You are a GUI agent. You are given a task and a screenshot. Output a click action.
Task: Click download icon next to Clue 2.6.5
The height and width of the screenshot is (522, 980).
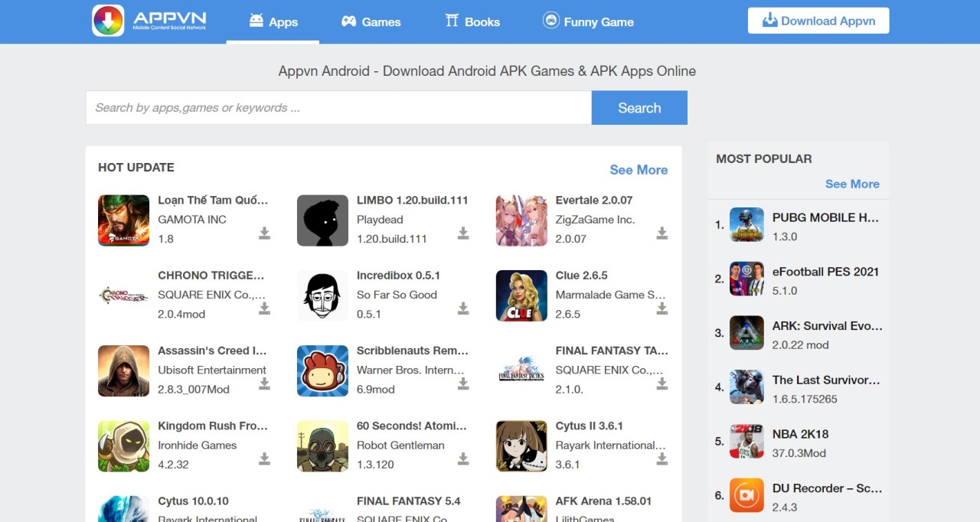662,308
